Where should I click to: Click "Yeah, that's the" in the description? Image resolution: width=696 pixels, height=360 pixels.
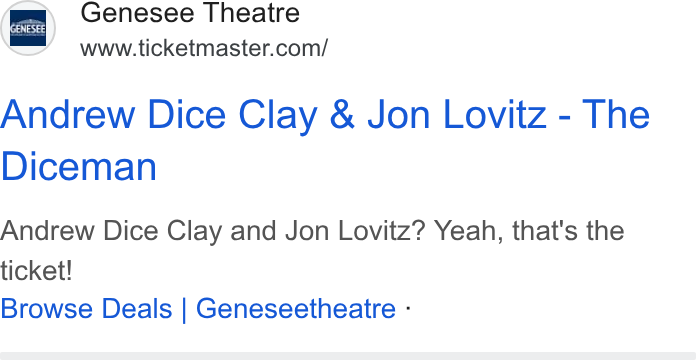coord(529,231)
